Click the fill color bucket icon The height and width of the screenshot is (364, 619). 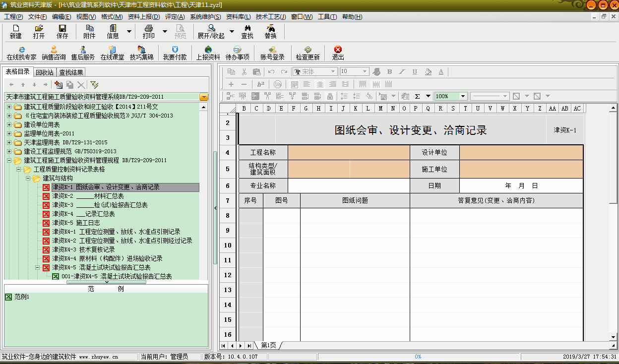pos(428,72)
